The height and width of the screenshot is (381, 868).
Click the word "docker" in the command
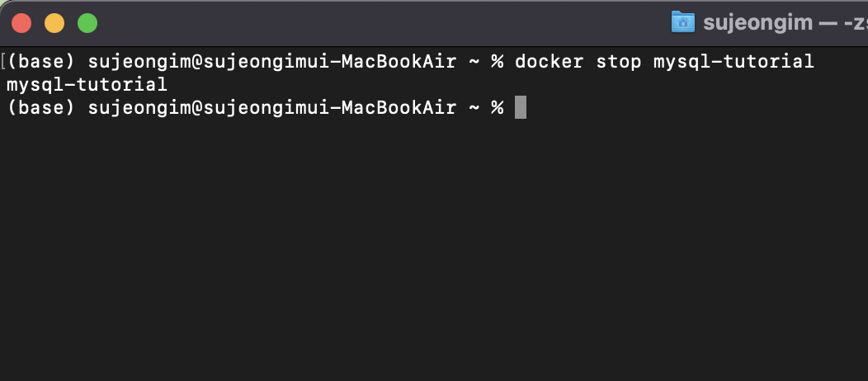550,61
